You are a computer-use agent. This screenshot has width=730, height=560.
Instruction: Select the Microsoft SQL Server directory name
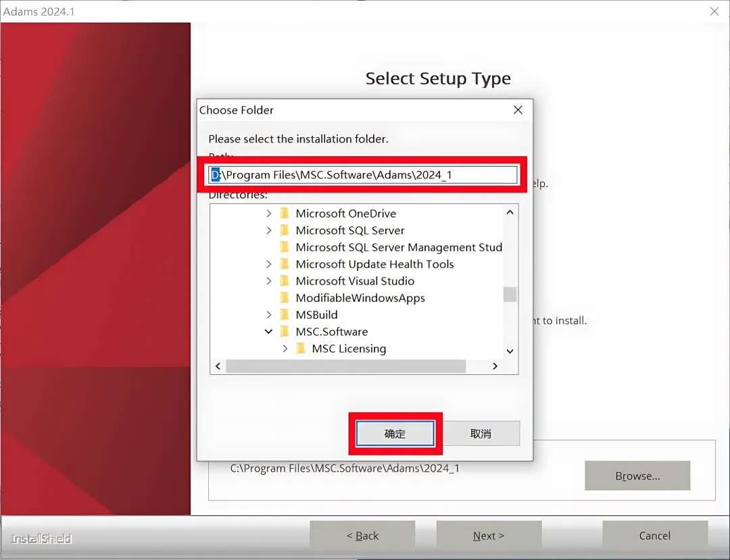pyautogui.click(x=350, y=230)
